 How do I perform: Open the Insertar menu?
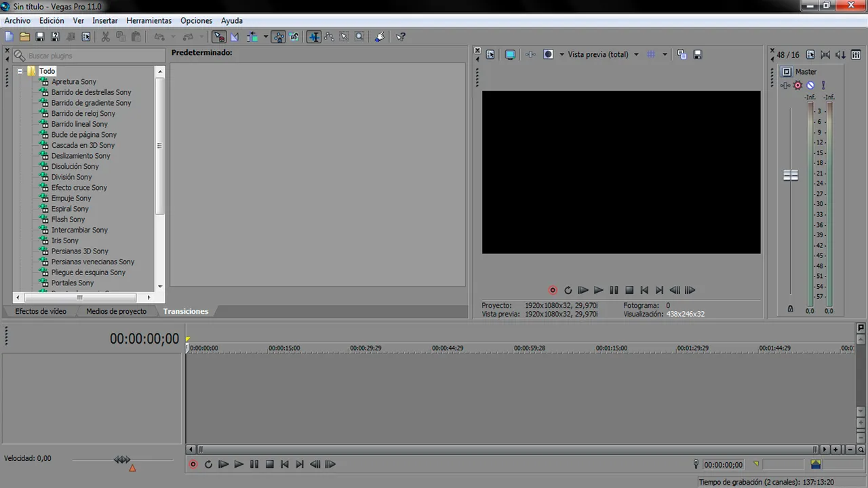tap(105, 21)
